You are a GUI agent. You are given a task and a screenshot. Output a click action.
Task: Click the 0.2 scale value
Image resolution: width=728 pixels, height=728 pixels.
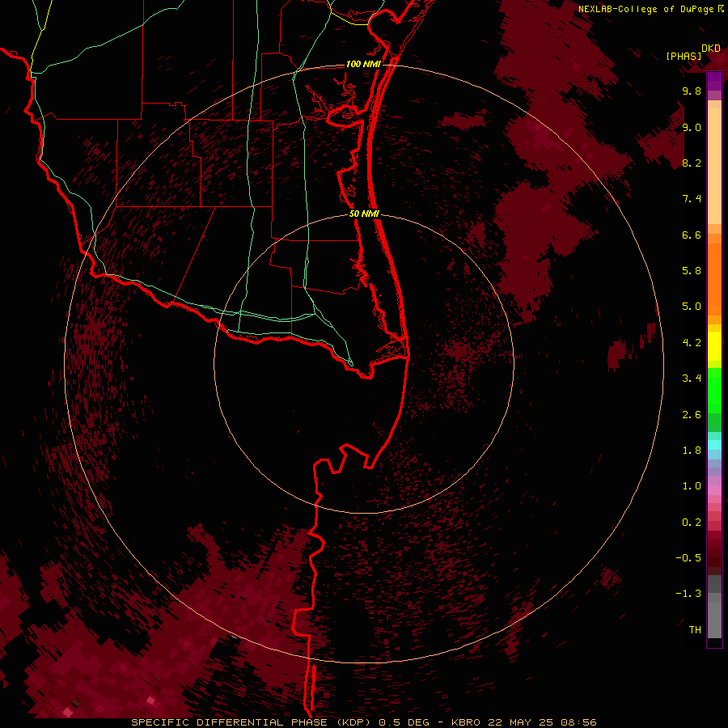pos(692,523)
